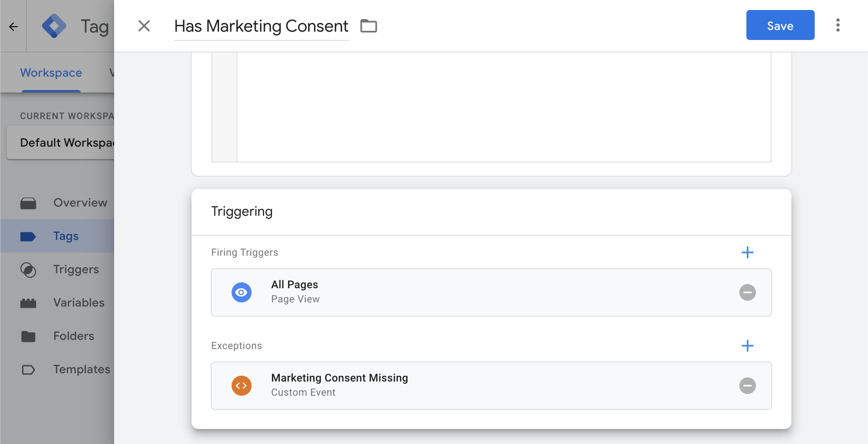Click the blue Page View eye icon
The height and width of the screenshot is (444, 868).
point(242,292)
